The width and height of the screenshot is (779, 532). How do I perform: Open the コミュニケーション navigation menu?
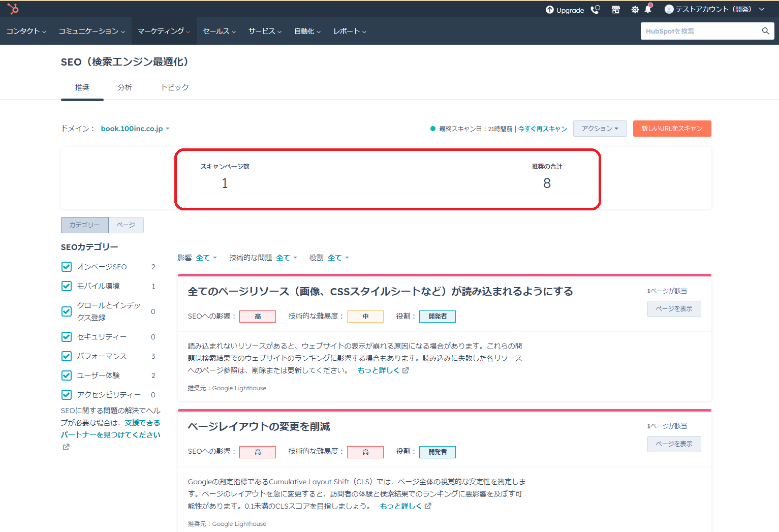(x=92, y=31)
